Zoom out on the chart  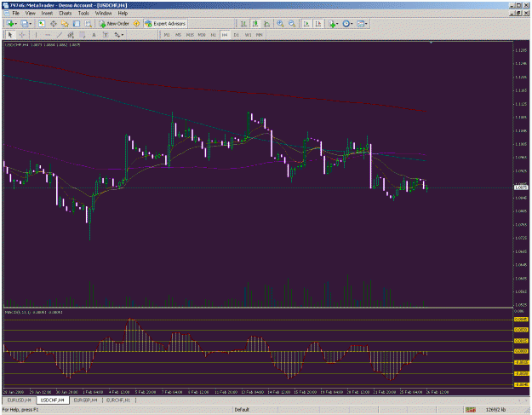(292, 24)
